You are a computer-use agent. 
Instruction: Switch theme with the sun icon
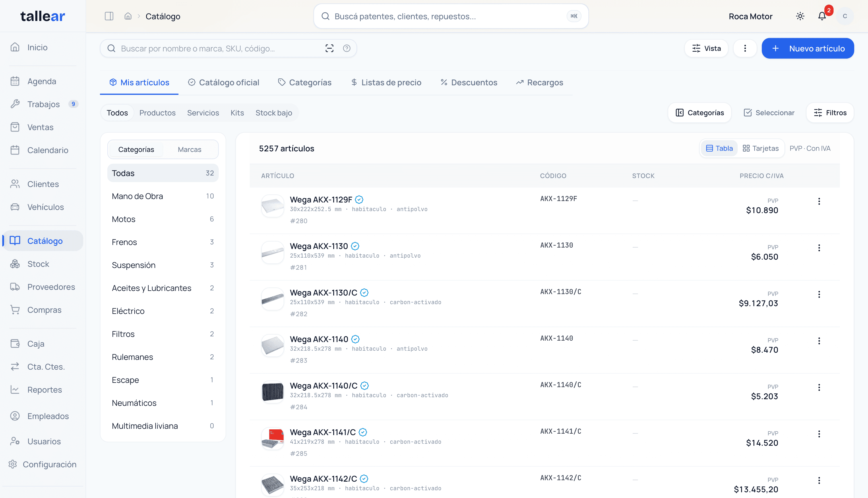[x=800, y=16]
